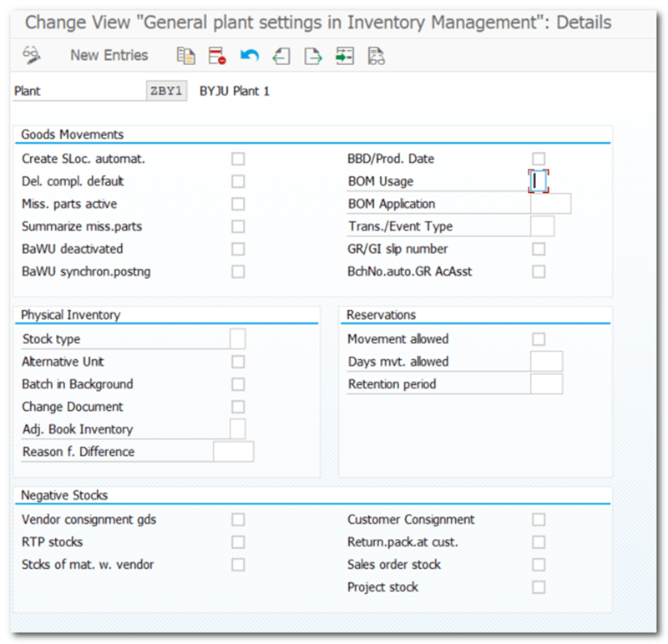Select the Stock type field

pos(237,339)
